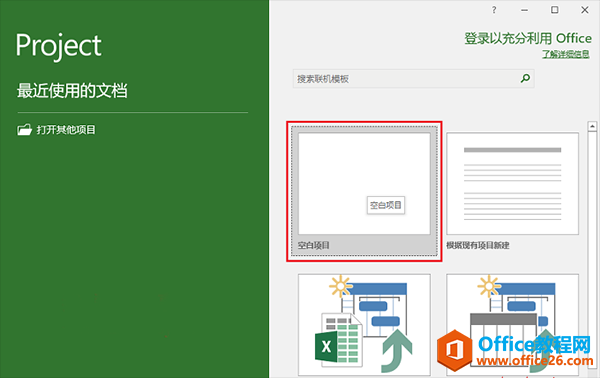600x378 pixels.
Task: Click 登录以充分利用 Office sign-in text
Action: click(528, 38)
